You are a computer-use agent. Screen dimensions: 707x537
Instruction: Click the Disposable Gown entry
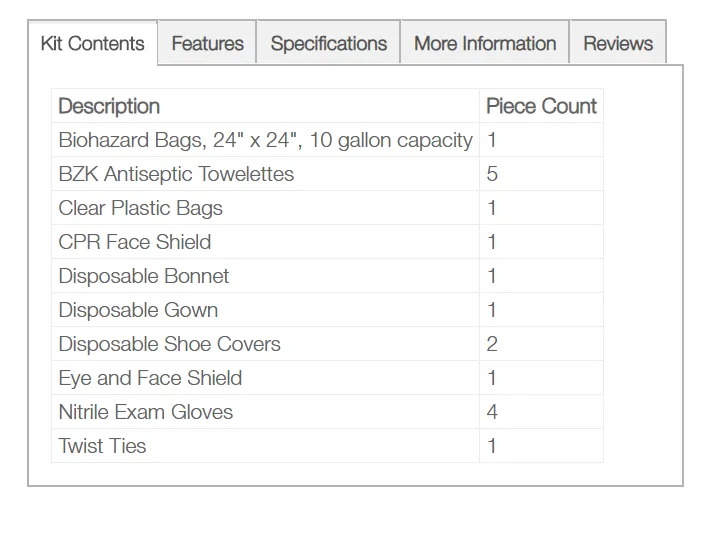click(138, 310)
